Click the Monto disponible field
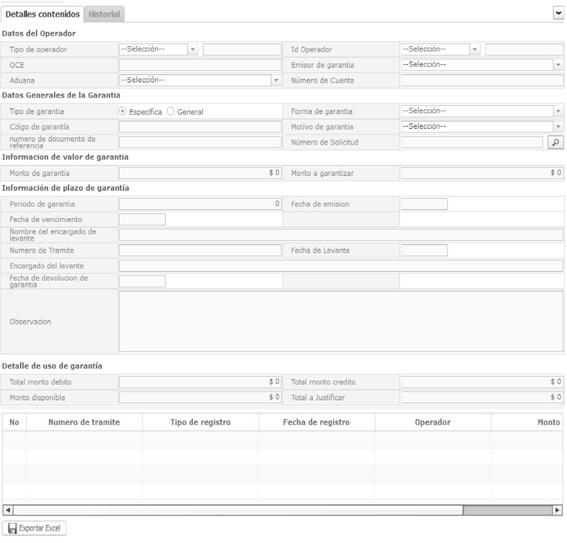The width and height of the screenshot is (567, 543). tap(200, 397)
